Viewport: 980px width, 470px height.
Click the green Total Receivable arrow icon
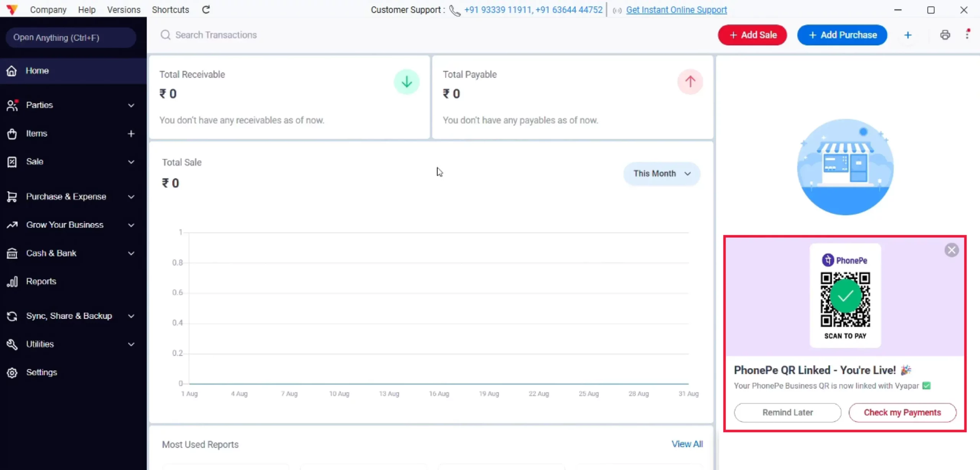point(407,81)
